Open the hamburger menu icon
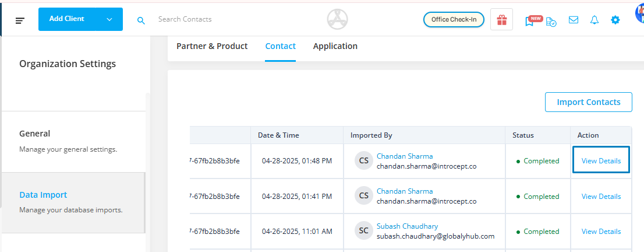This screenshot has width=644, height=252. pyautogui.click(x=20, y=20)
